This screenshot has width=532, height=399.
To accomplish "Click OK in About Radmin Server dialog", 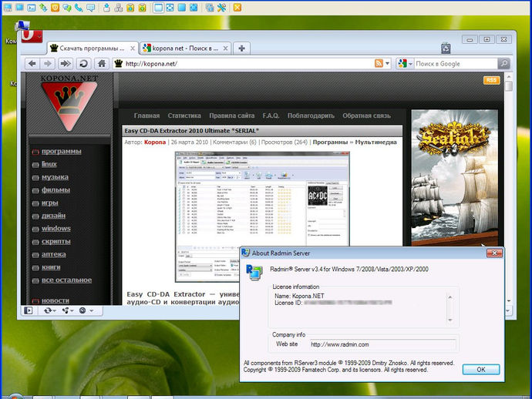I will [481, 369].
